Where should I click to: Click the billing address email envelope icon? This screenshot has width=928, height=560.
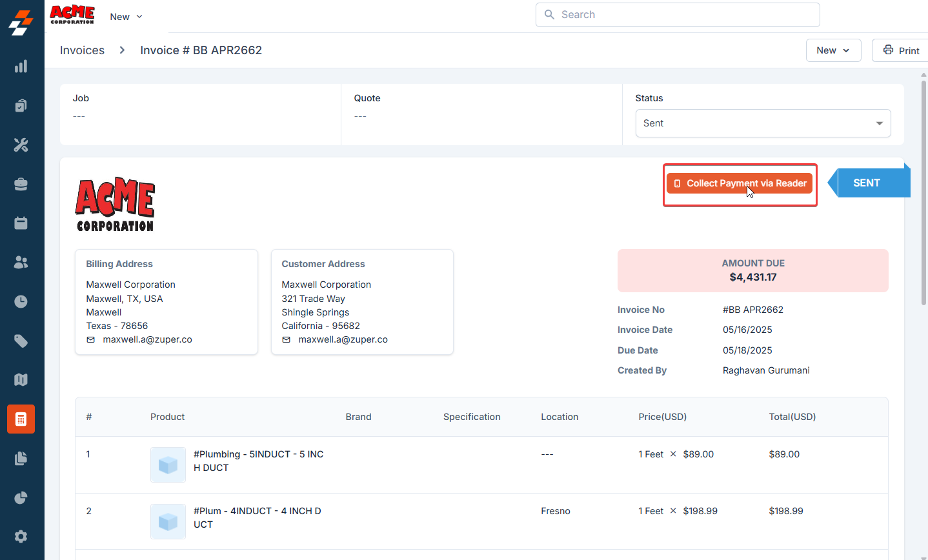(x=91, y=339)
